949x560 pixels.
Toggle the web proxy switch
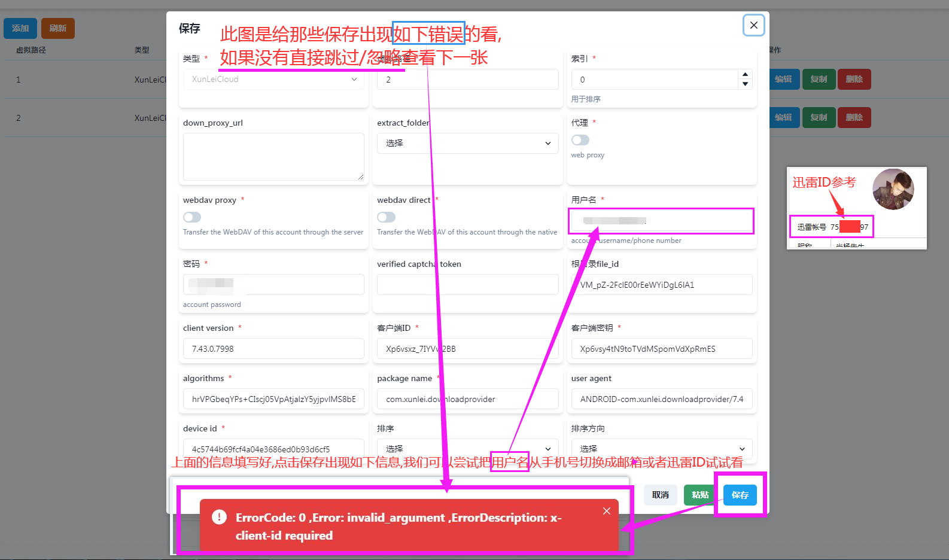coord(580,140)
